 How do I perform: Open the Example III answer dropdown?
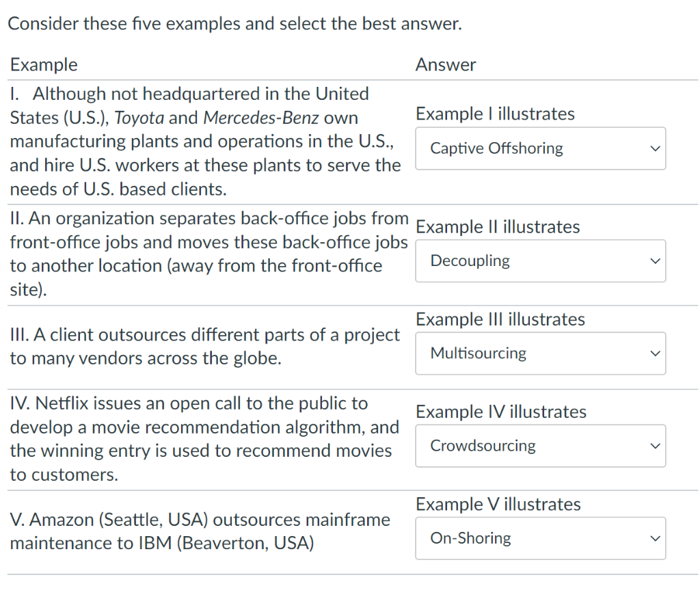click(540, 354)
